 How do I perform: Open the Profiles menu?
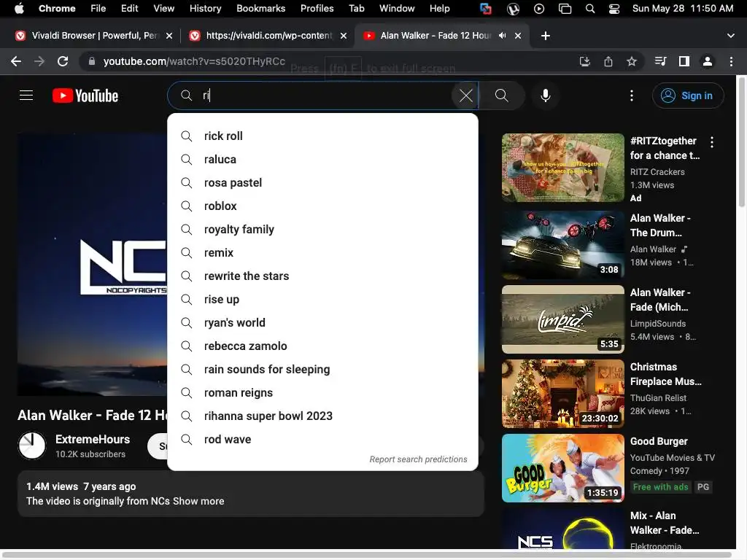tap(317, 9)
